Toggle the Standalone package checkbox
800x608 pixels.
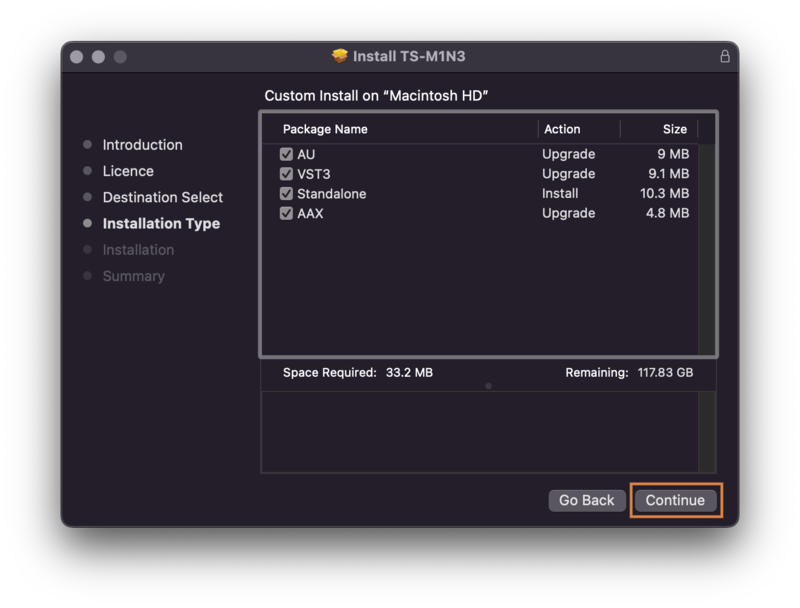point(286,194)
